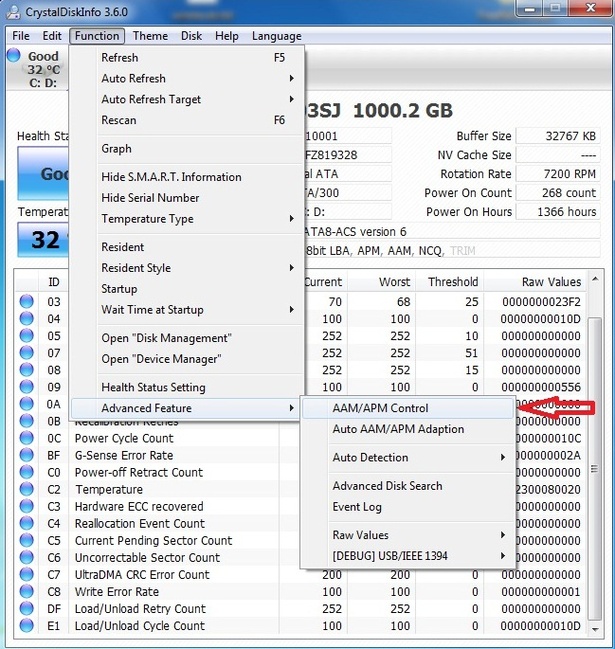This screenshot has height=649, width=615.
Task: Click the scroll up arrow of S.M.A.R.T. list
Action: 595,279
